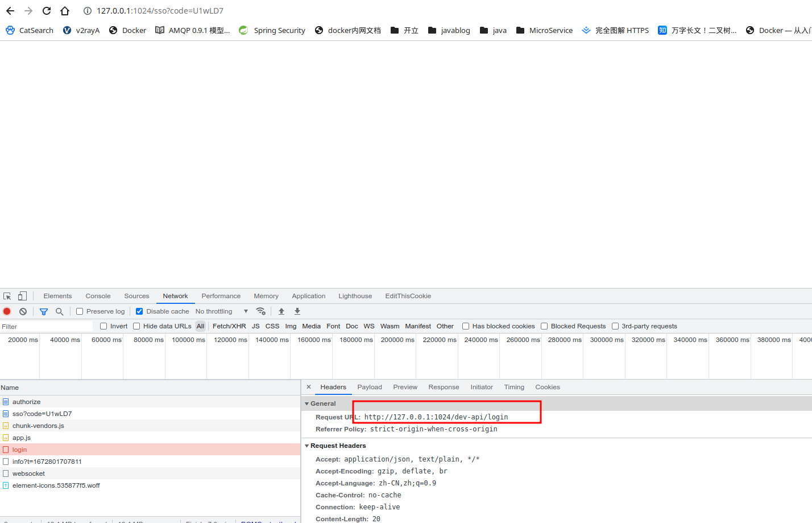
Task: Stop recording network log
Action: tap(7, 311)
